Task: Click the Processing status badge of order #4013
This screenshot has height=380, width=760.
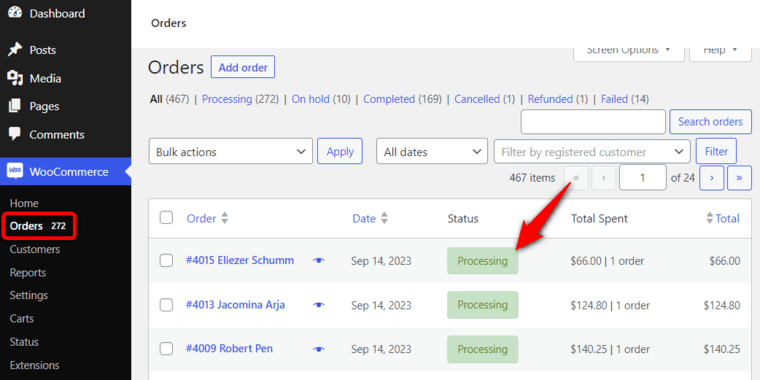Action: [482, 305]
